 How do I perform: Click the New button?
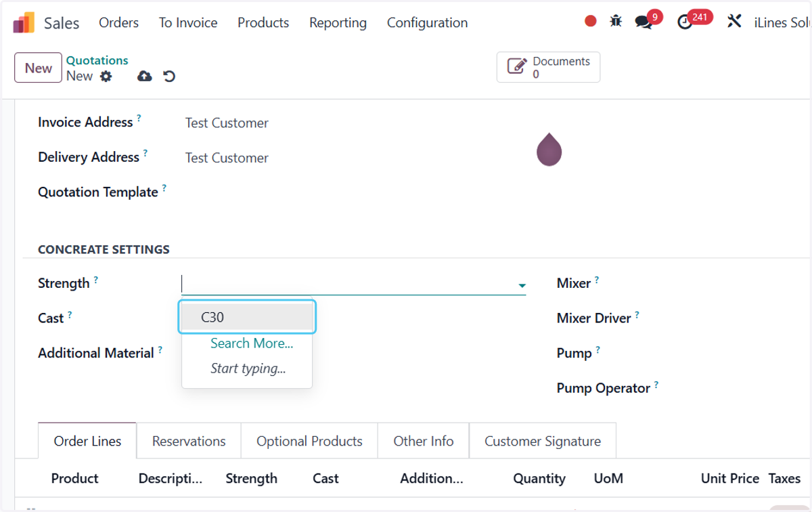(39, 68)
